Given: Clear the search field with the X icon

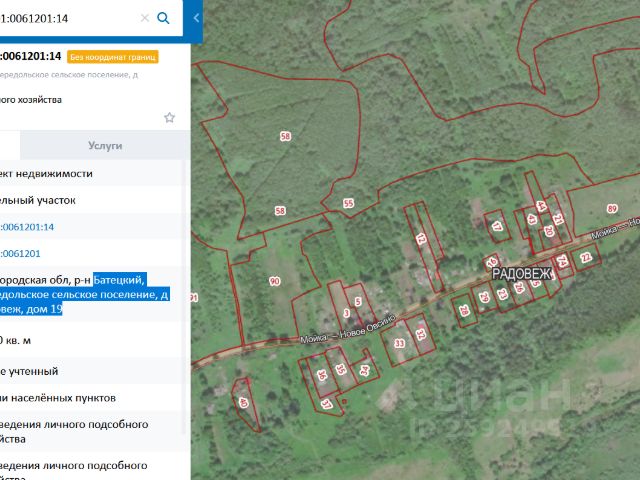Looking at the screenshot, I should [x=145, y=18].
